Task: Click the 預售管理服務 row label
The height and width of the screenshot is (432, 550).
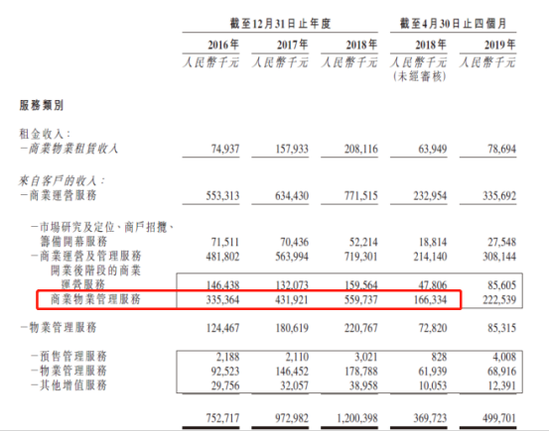Action: (69, 356)
